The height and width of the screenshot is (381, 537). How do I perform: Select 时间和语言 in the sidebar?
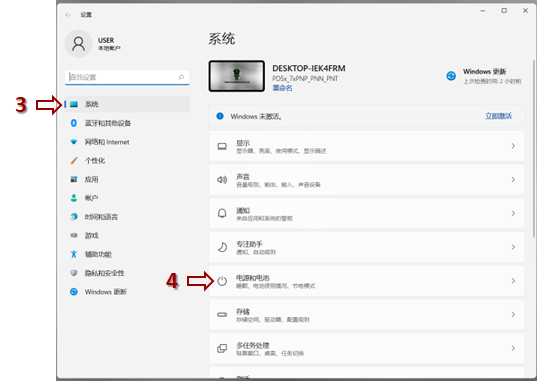[x=101, y=217]
